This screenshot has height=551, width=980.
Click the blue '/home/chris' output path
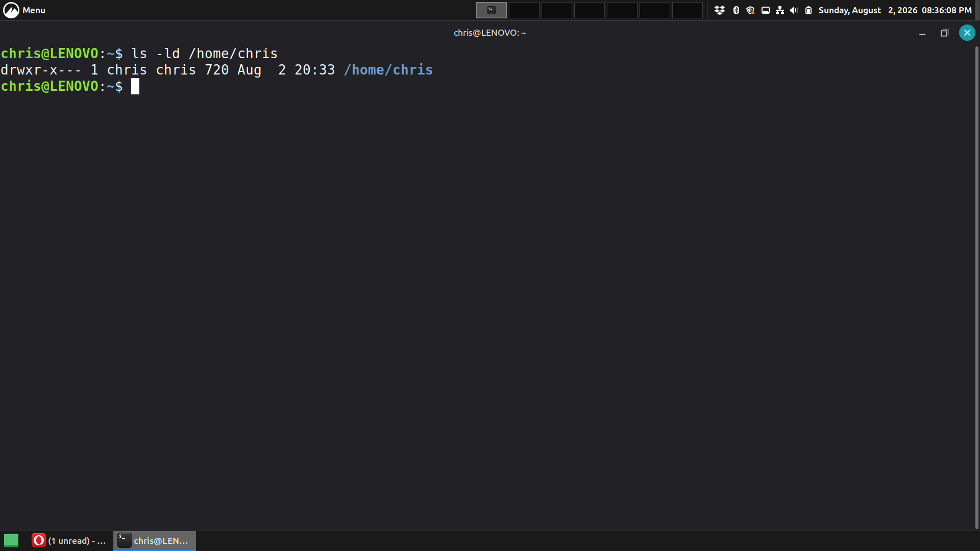tap(388, 70)
